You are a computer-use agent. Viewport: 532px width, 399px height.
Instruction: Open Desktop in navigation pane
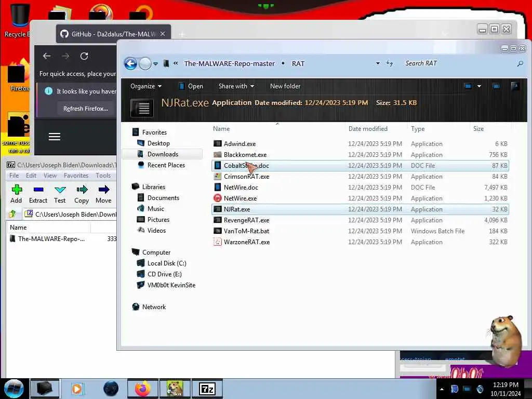point(158,143)
